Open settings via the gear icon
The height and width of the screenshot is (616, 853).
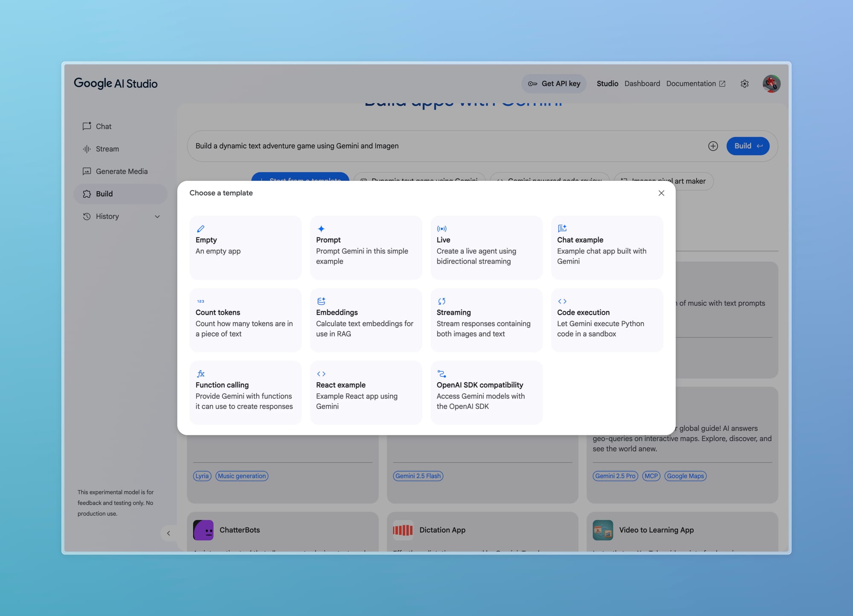pos(745,84)
